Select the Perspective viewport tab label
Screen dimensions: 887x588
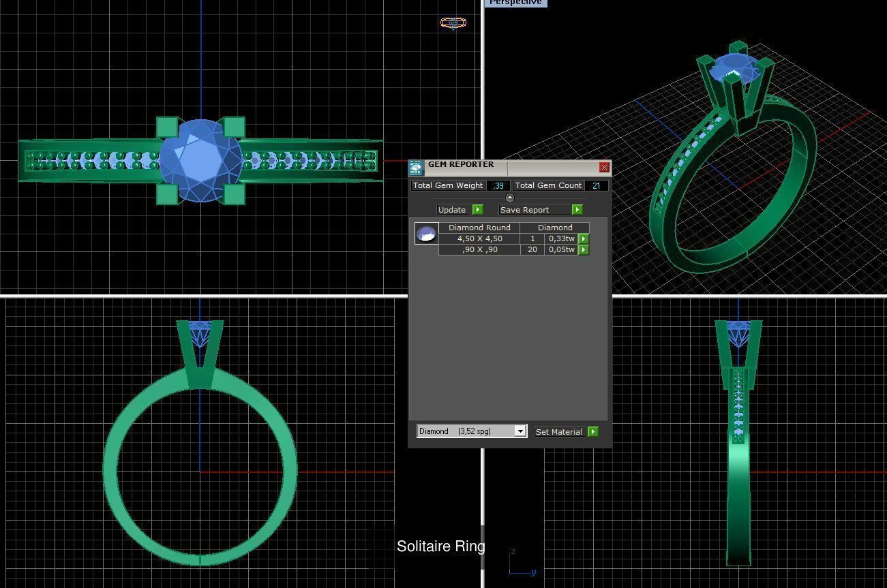click(515, 3)
